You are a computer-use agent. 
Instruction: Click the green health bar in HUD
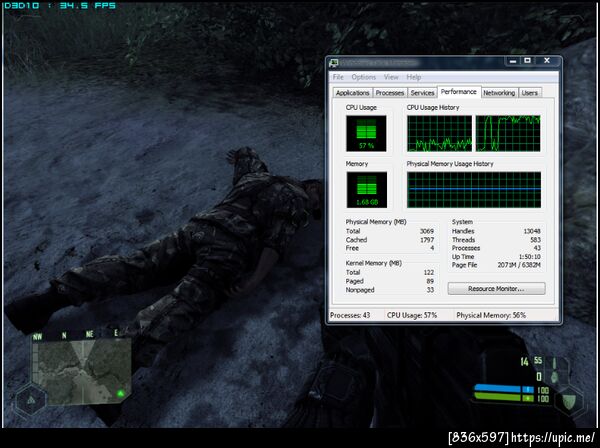(x=504, y=398)
